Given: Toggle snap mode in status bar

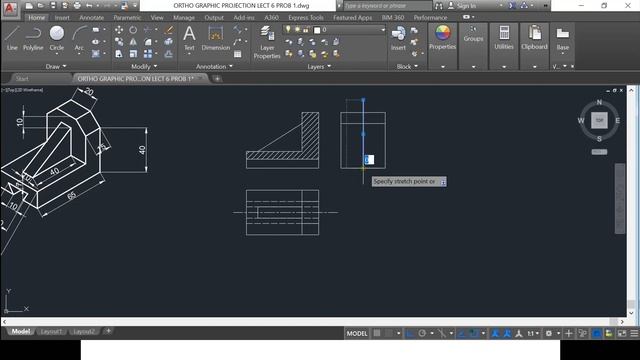Looking at the screenshot, I should pyautogui.click(x=389, y=333).
